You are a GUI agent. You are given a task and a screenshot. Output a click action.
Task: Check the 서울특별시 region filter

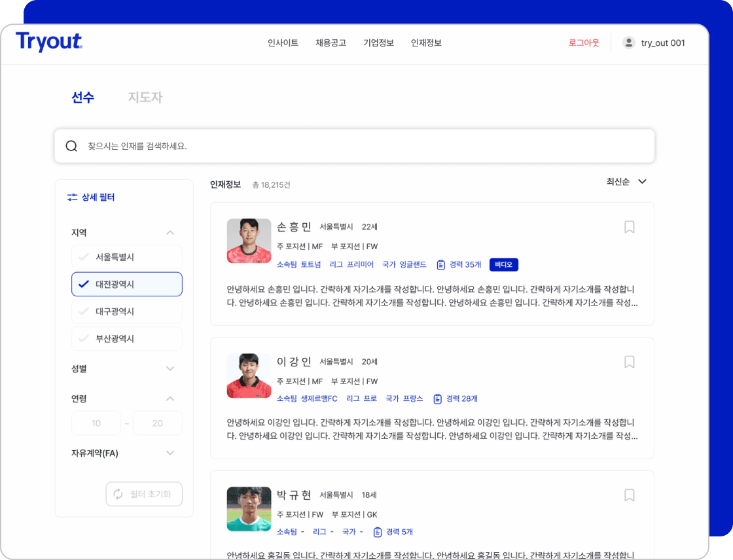tap(127, 257)
